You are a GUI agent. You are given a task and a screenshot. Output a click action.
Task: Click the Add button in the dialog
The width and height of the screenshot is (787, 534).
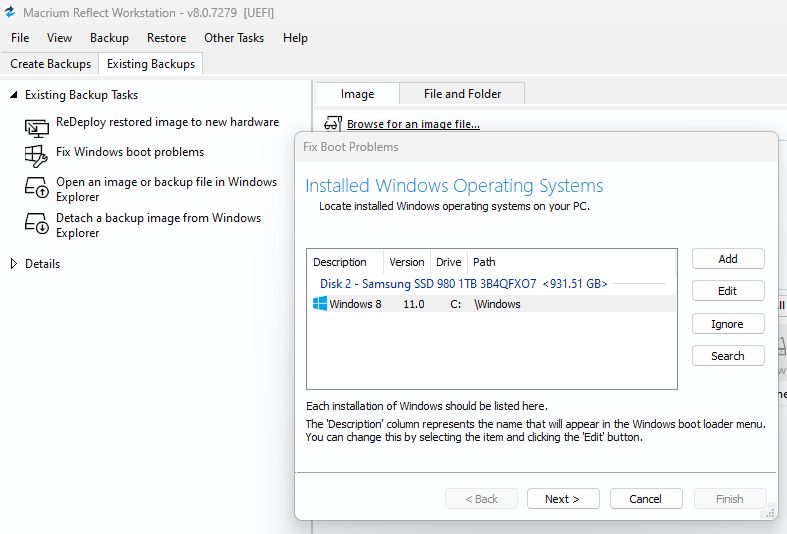[728, 259]
